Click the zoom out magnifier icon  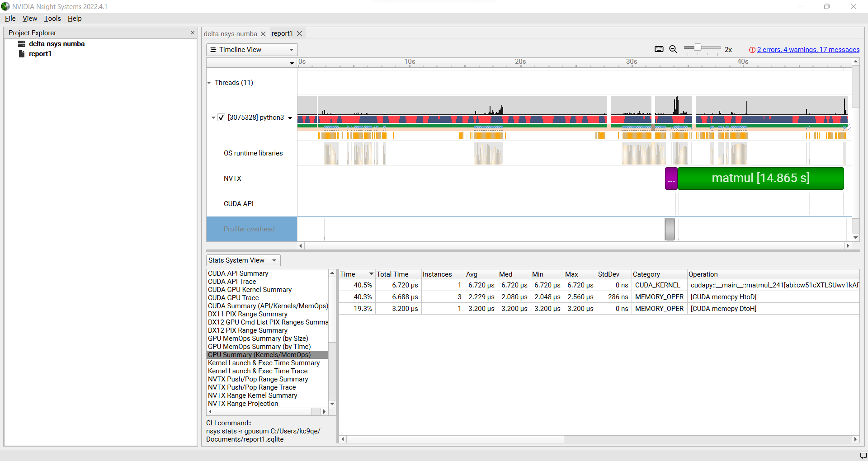673,49
